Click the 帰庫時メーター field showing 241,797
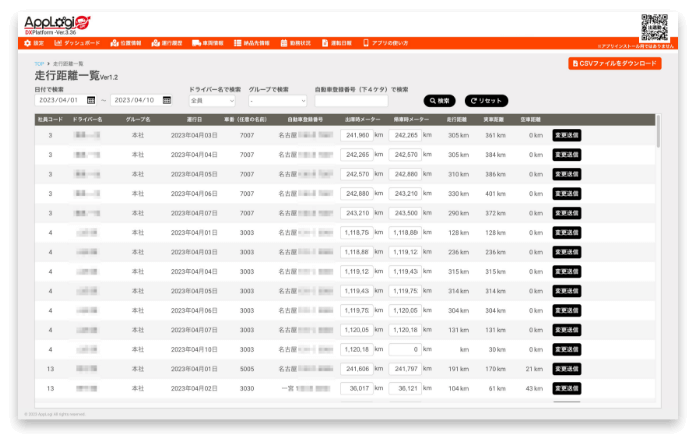Screen dimensions: 696x444 coord(405,369)
